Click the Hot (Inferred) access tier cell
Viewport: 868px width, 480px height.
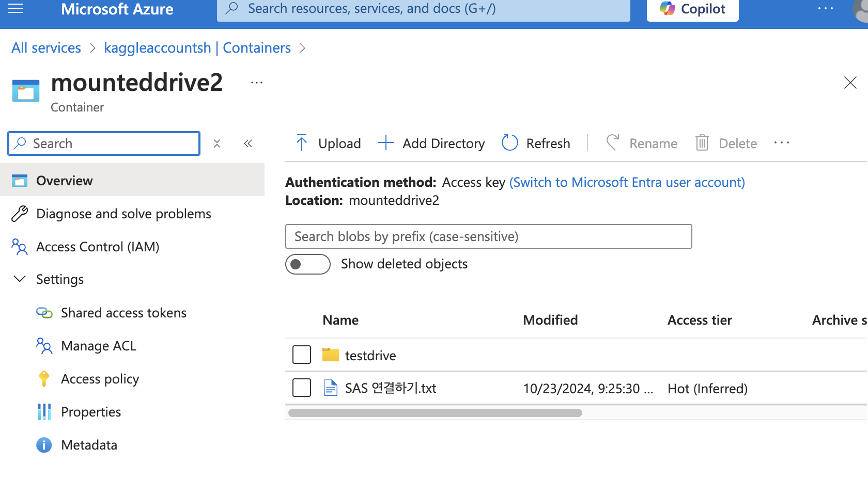[x=707, y=389]
